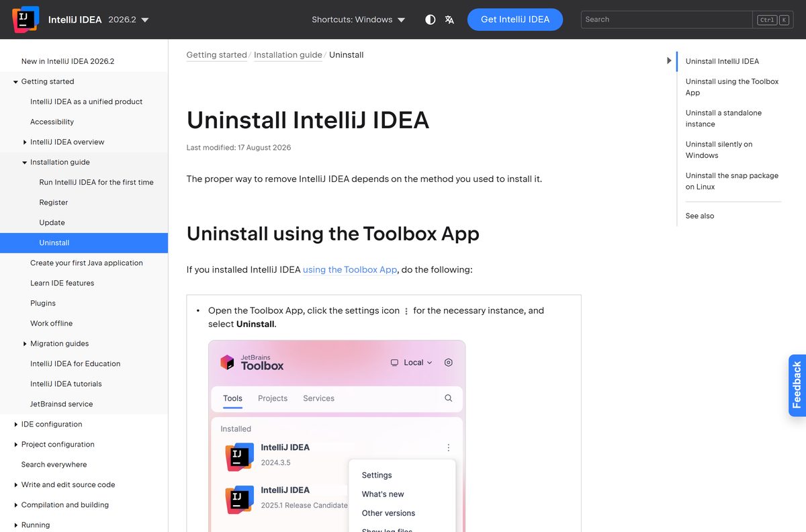Click the Uninstall using the Toolbox App heading
806x532 pixels.
[x=333, y=234]
